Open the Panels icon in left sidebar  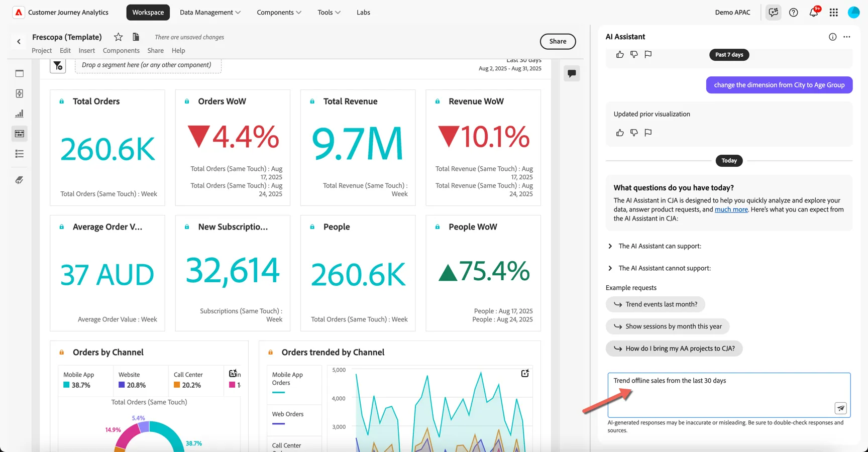(20, 73)
